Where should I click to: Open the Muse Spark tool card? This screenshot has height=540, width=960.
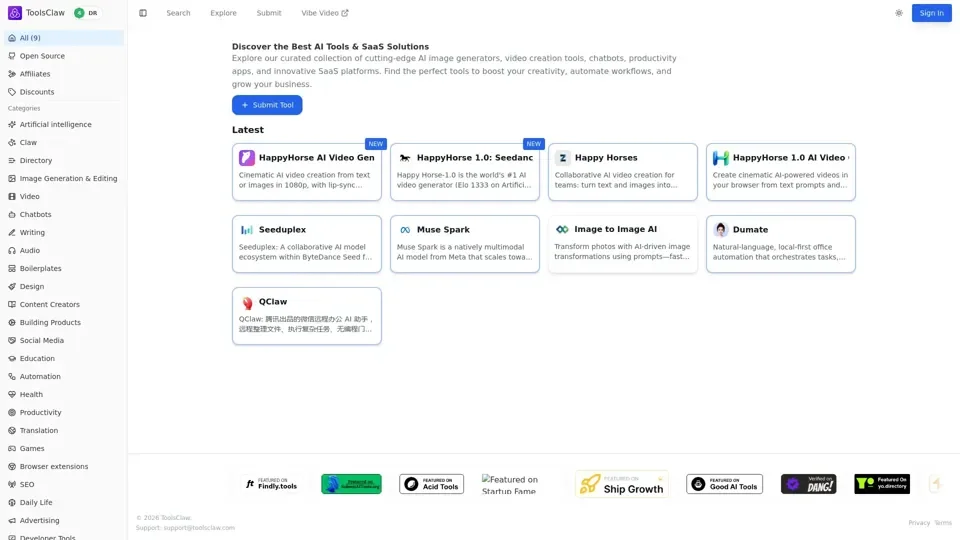pos(465,244)
